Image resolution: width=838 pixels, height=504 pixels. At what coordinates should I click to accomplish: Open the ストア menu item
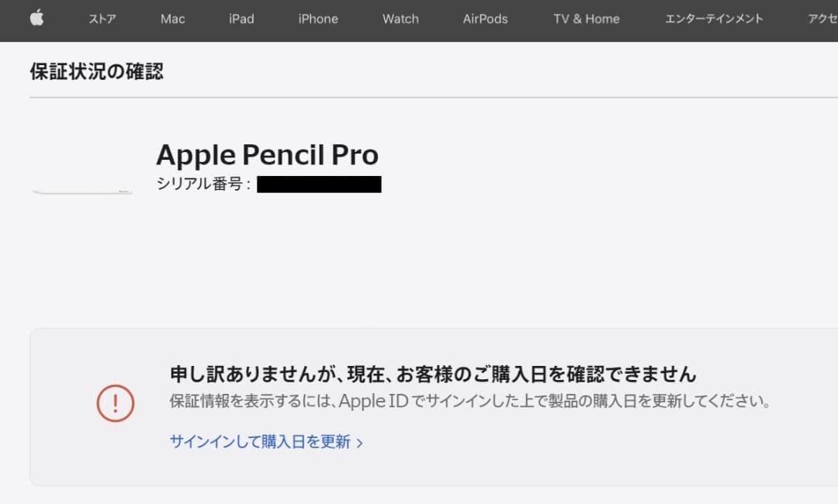[x=102, y=19]
